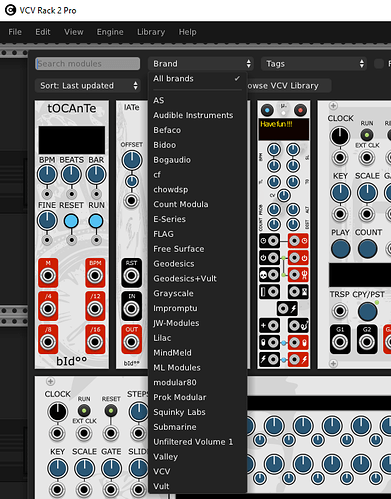Choose FLAG brand
Screen dimensions: 391x499
[x=197, y=234]
